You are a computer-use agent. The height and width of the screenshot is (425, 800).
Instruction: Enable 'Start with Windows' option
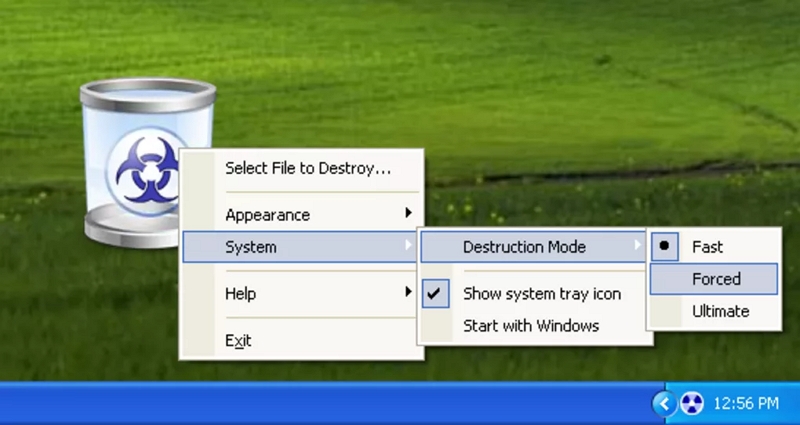(535, 326)
